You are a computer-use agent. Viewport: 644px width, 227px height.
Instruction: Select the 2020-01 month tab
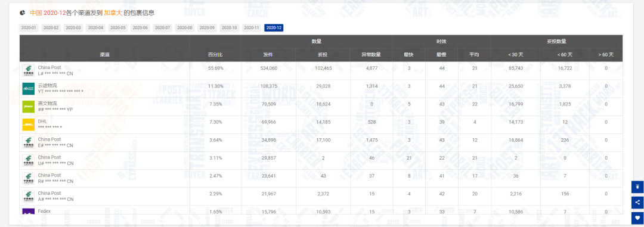pos(29,28)
